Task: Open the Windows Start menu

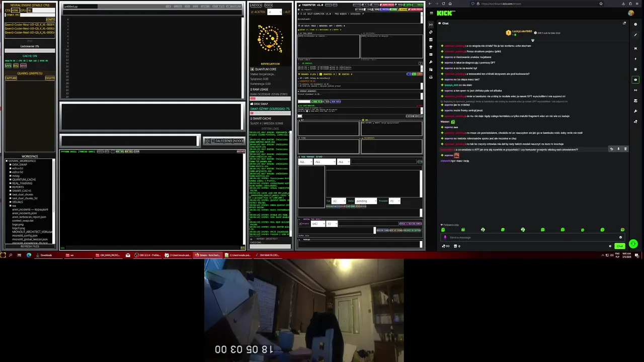Action: (3, 255)
